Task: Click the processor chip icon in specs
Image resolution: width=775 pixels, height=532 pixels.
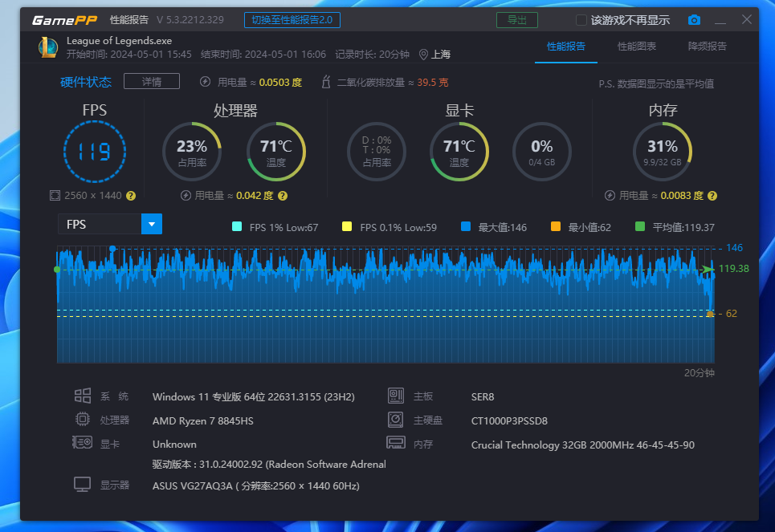Action: coord(83,420)
